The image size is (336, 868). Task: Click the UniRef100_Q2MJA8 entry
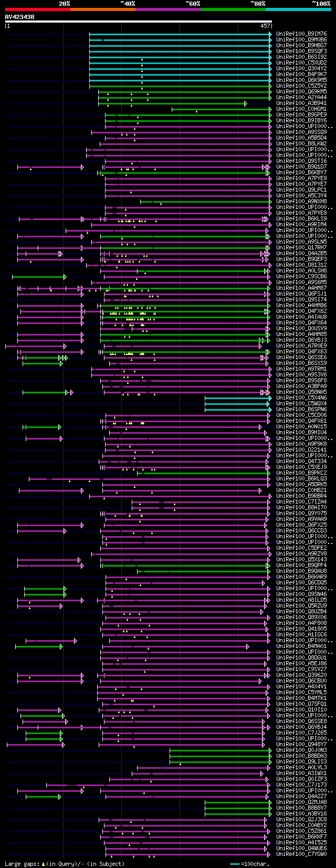tap(301, 802)
